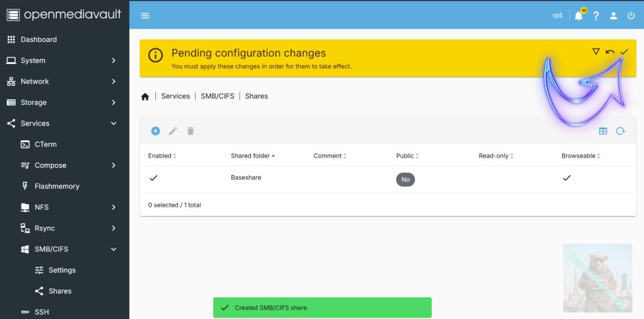Go to Dashboard in sidebar
This screenshot has height=319, width=644.
[38, 40]
